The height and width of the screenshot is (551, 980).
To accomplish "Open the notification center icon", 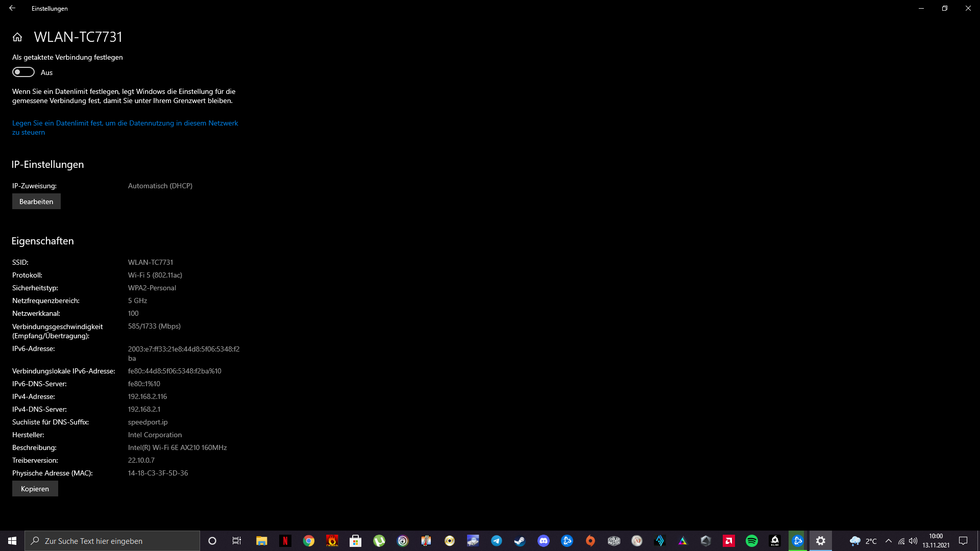I will (x=963, y=541).
